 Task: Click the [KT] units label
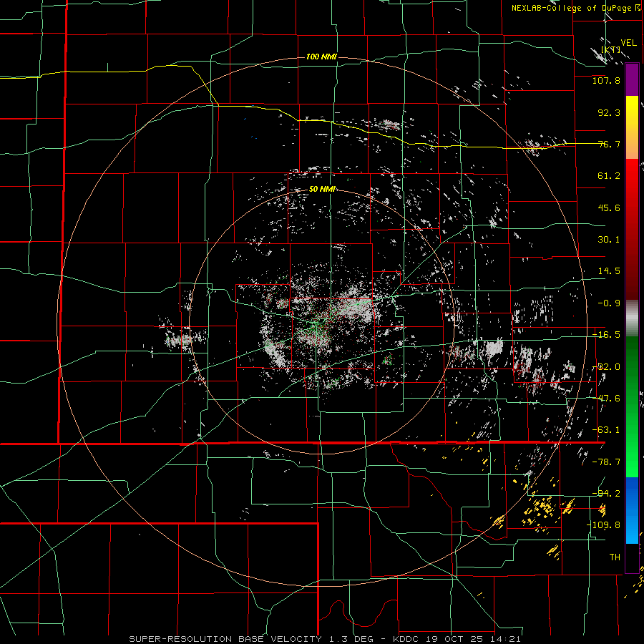click(610, 49)
